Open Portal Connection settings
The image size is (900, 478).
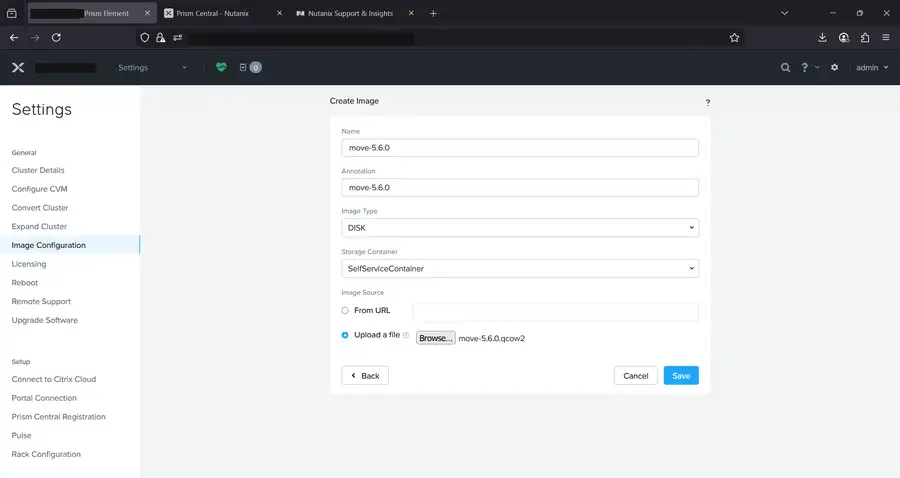coord(44,398)
